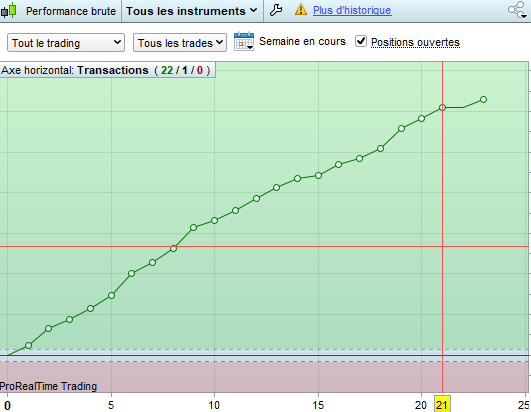Select the Performance brute tab

71,11
